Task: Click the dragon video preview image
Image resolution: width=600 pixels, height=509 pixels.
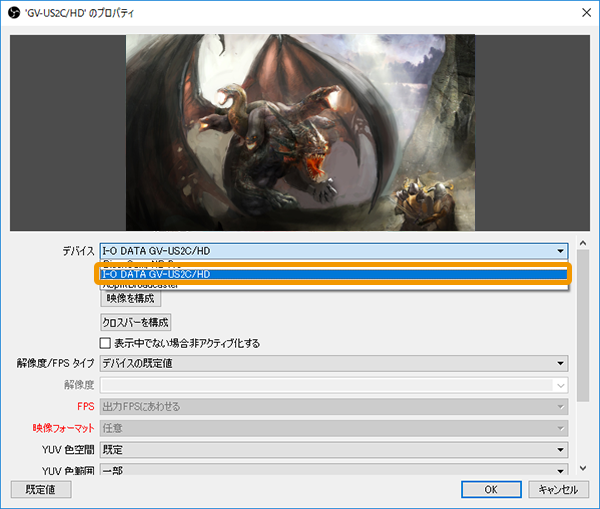Action: click(300, 132)
